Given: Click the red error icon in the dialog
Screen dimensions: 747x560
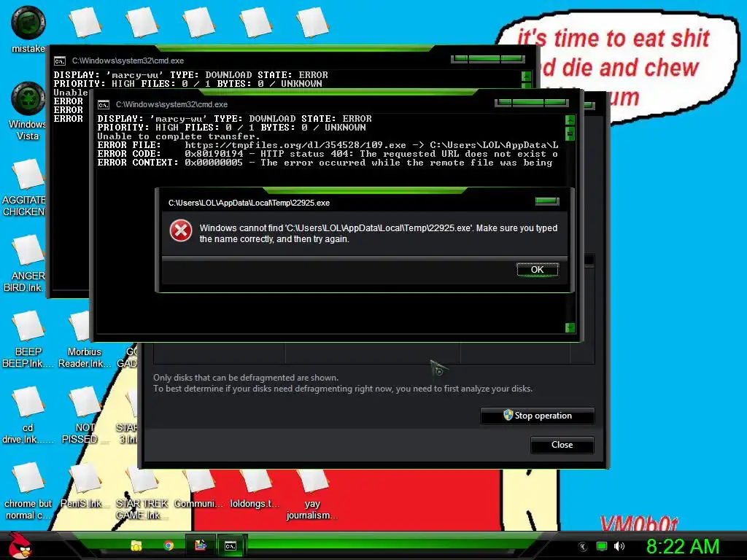Looking at the screenshot, I should 181,231.
